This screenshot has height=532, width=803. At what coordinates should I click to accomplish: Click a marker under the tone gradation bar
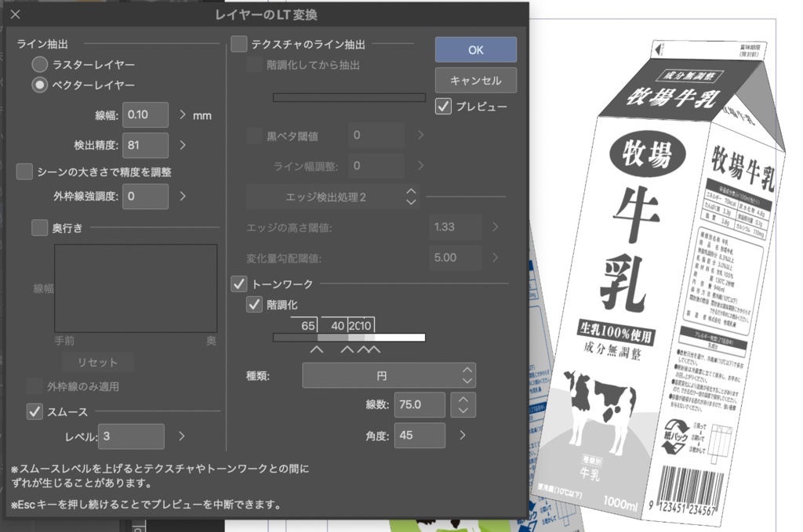pos(317,348)
